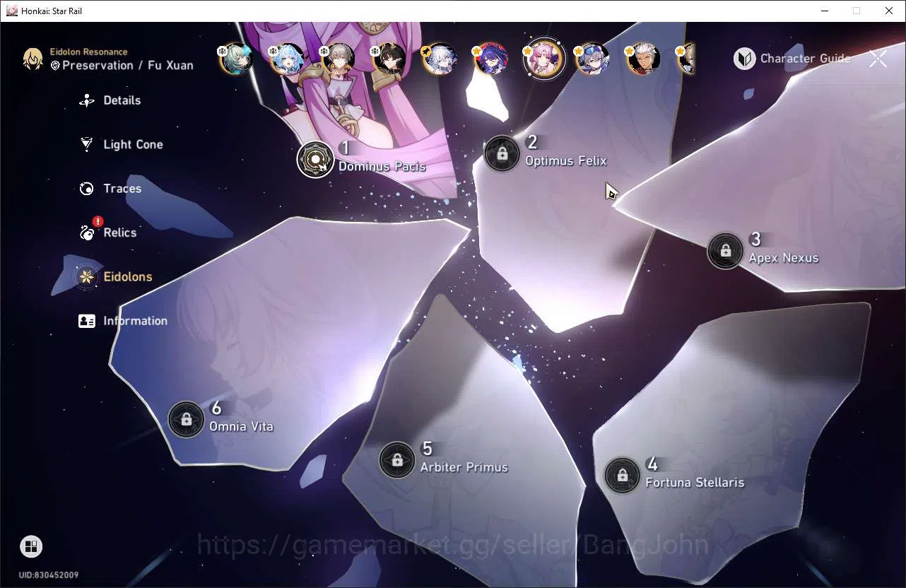Viewport: 906px width, 588px height.
Task: Click the Traces swirl icon
Action: coord(87,189)
